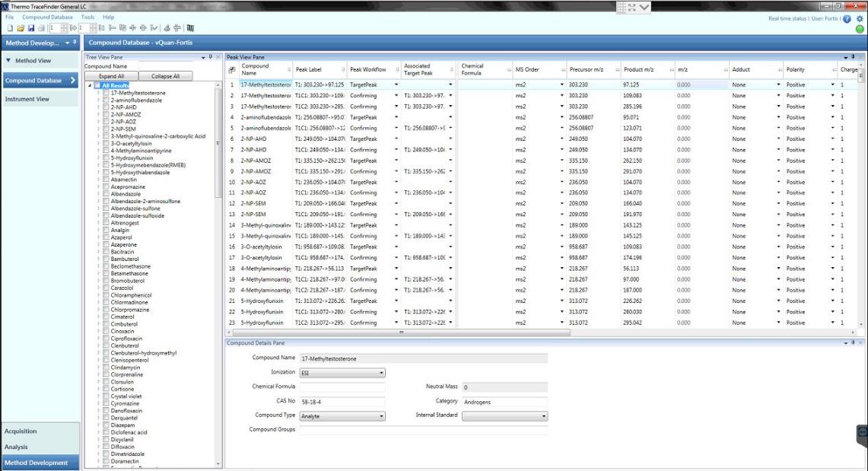Close the Tree View Pane
The width and height of the screenshot is (868, 471).
point(218,57)
